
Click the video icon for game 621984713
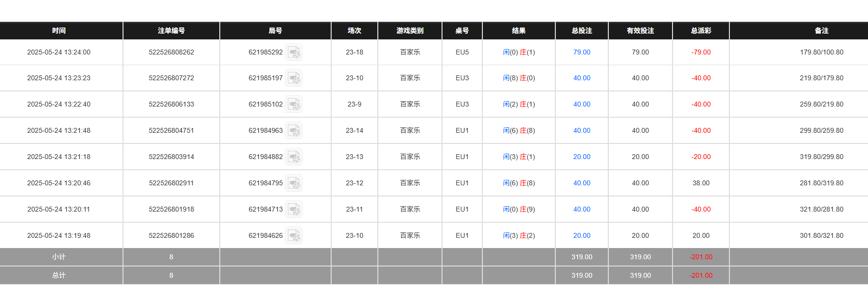[x=294, y=209]
